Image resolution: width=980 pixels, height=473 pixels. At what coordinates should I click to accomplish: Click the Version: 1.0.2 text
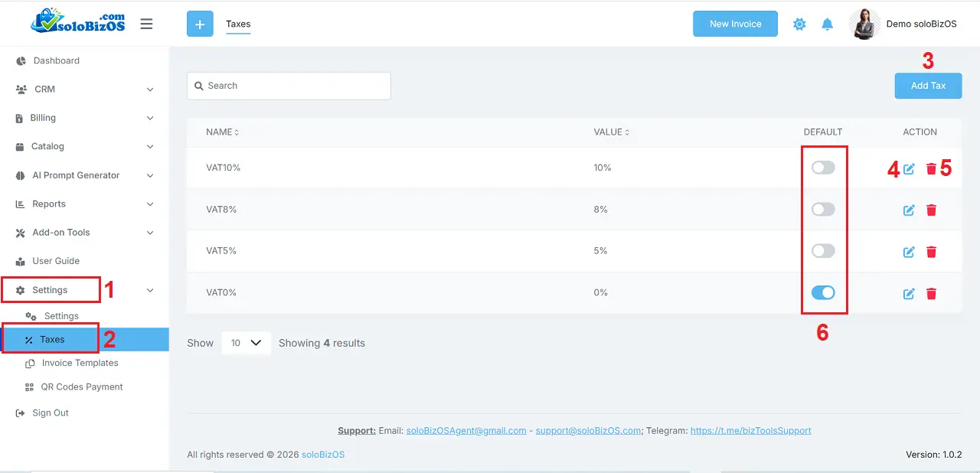tap(933, 455)
